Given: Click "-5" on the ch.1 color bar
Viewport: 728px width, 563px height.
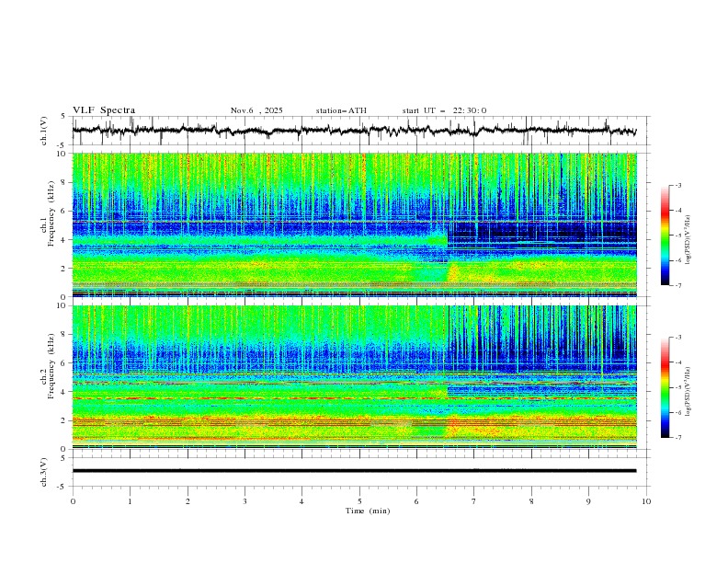Looking at the screenshot, I should [x=677, y=236].
